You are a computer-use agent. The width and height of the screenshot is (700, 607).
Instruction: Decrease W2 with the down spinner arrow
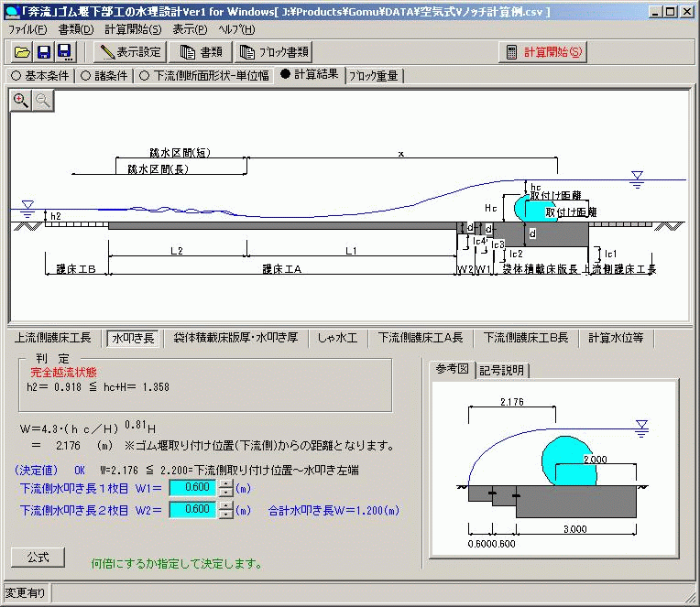coord(226,514)
